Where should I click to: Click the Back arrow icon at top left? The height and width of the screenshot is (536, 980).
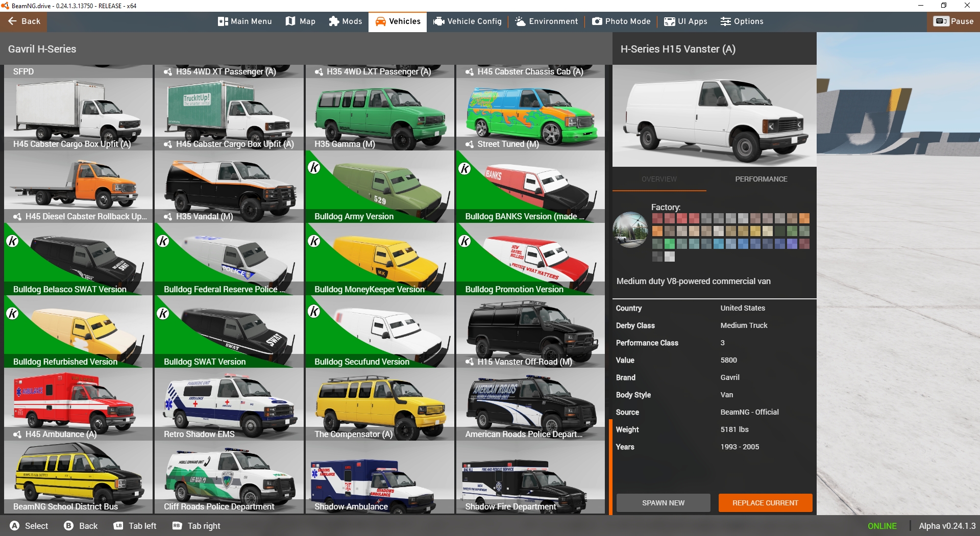12,21
